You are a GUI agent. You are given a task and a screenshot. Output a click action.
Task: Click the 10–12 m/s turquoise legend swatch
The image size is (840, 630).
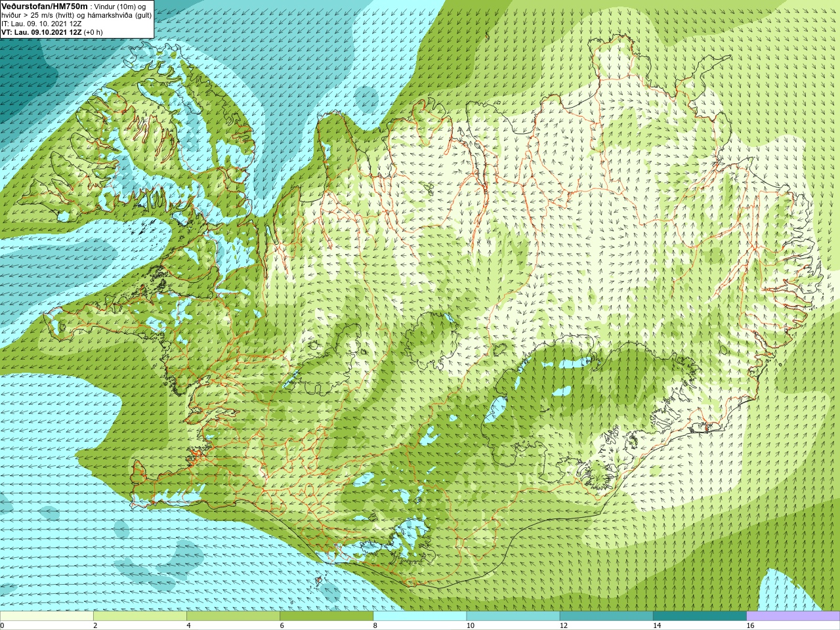click(x=513, y=616)
